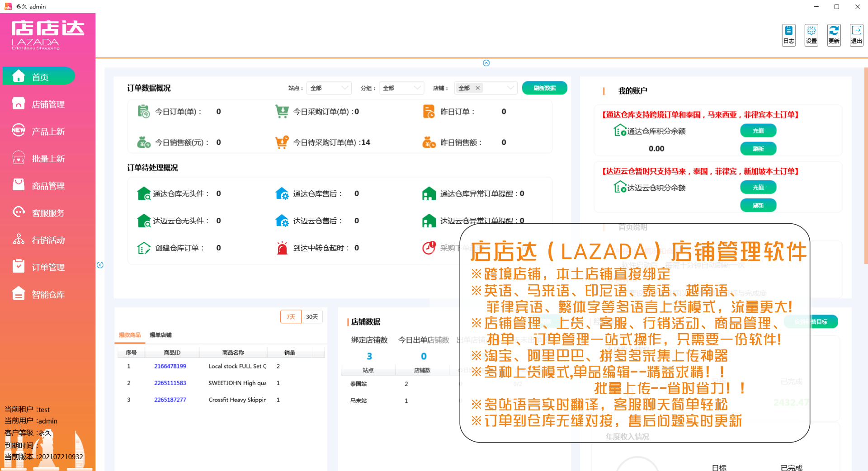Expand the 分组 group dropdown
Screen dimensions: 868x471
[401, 88]
